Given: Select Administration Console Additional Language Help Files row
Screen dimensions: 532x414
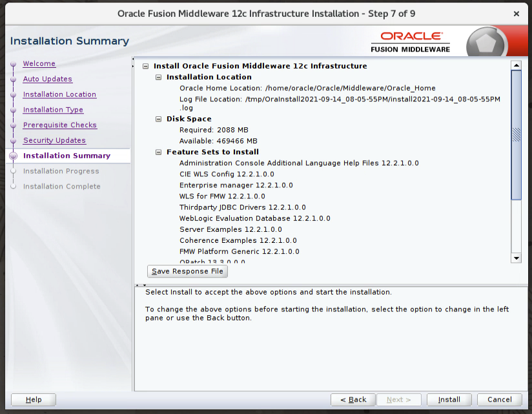Looking at the screenshot, I should click(x=299, y=163).
